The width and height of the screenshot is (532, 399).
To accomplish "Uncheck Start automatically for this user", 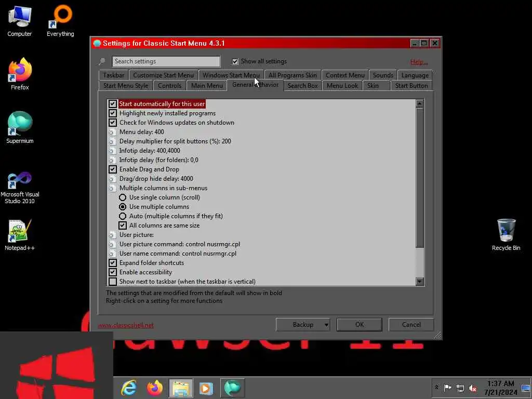I will 113,104.
